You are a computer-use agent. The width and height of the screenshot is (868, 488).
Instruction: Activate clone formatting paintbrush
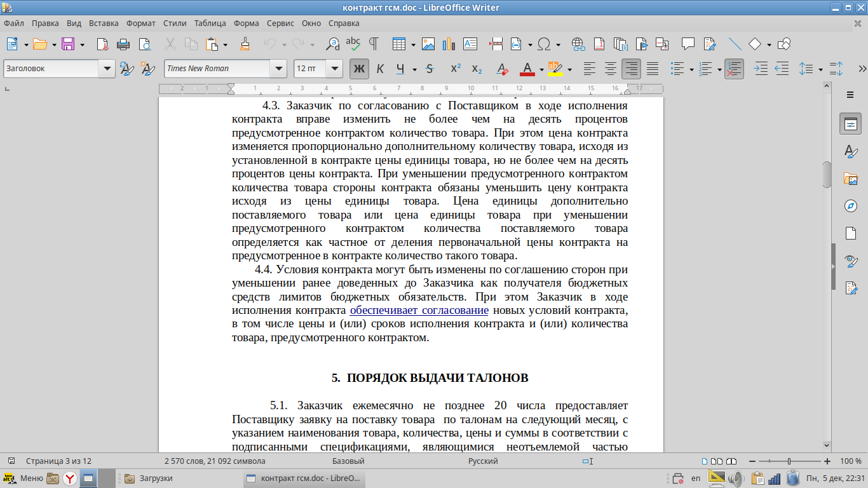(x=245, y=44)
